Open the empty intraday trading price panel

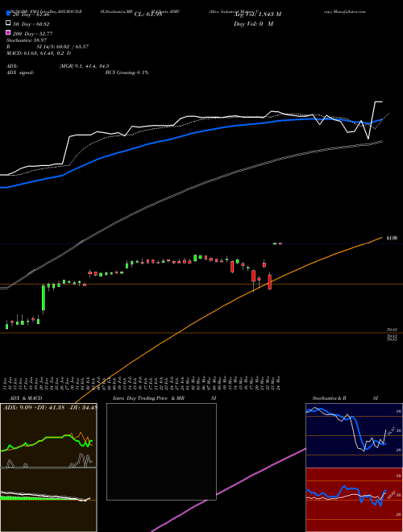point(161,451)
